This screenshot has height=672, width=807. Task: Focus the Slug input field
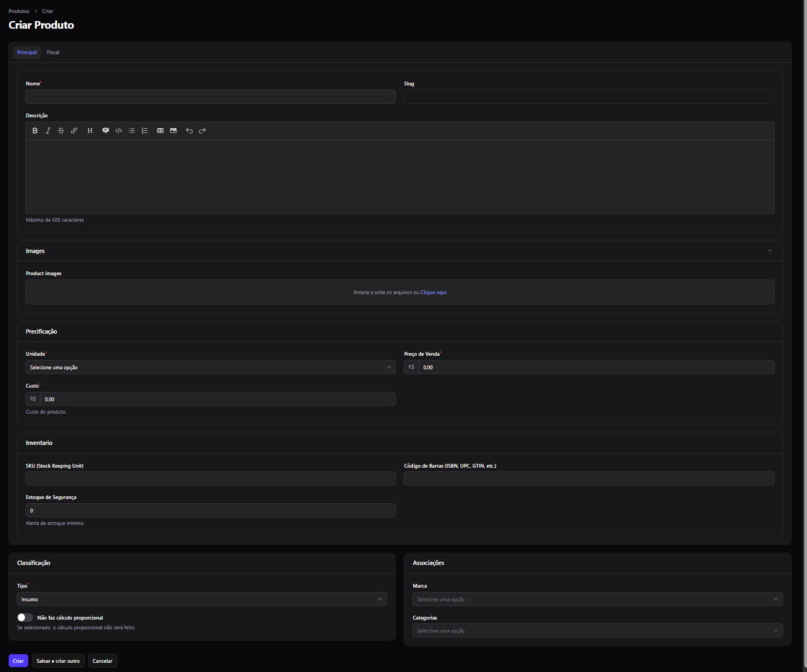[x=589, y=97]
